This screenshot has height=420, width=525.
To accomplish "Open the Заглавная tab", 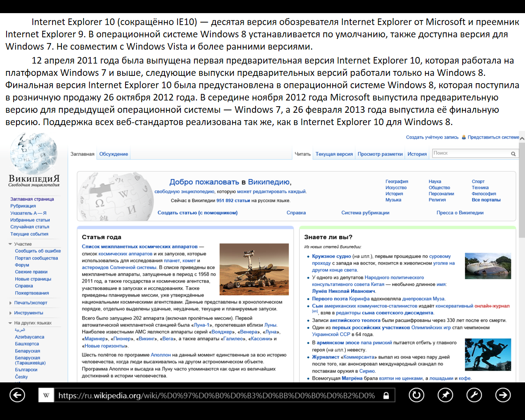I will point(82,154).
